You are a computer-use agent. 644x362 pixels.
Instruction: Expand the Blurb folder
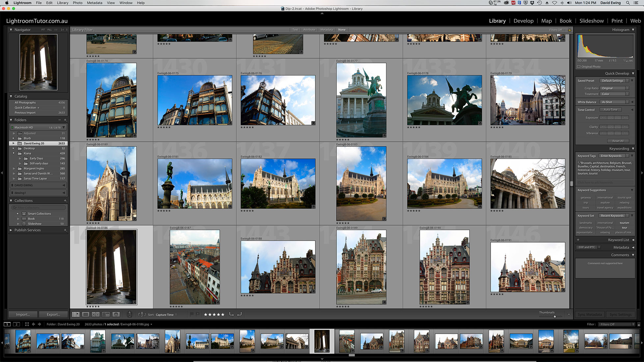click(x=13, y=138)
